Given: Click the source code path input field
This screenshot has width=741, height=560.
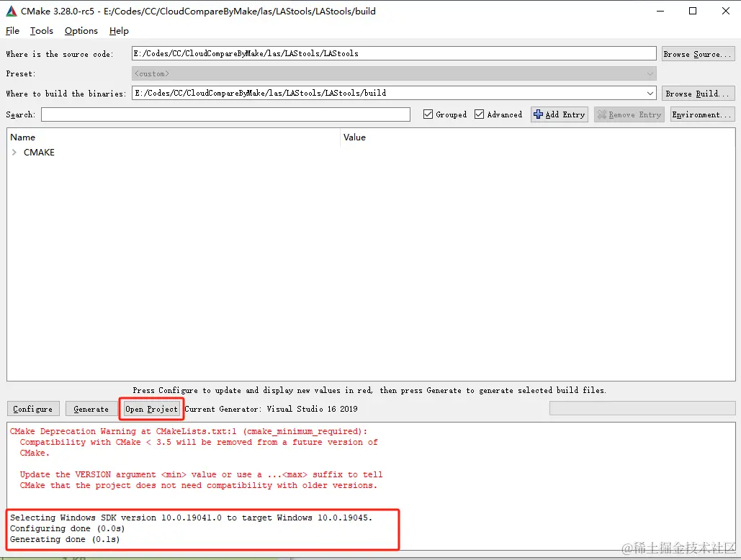Looking at the screenshot, I should pyautogui.click(x=394, y=53).
